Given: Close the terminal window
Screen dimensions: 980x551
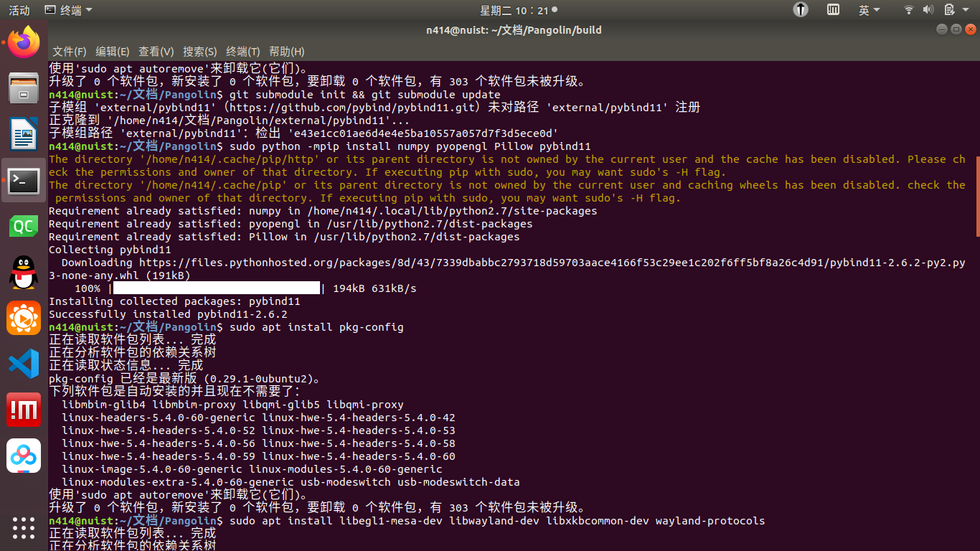Looking at the screenshot, I should click(970, 29).
